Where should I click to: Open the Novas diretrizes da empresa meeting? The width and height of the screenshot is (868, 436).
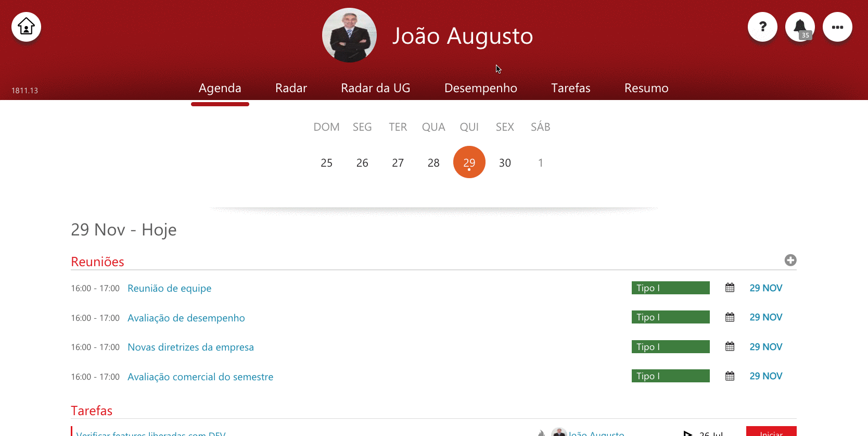191,347
